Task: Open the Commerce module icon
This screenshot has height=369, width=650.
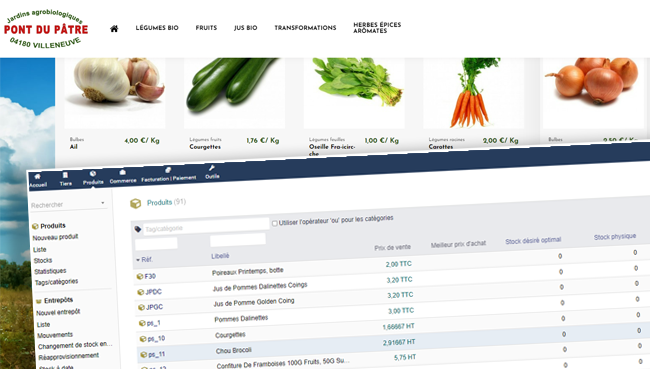Action: (x=122, y=172)
